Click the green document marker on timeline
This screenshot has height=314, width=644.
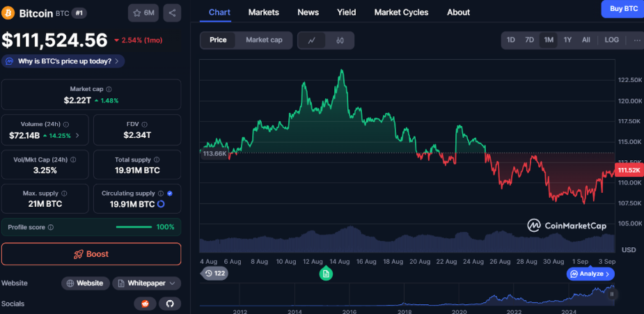click(x=326, y=274)
